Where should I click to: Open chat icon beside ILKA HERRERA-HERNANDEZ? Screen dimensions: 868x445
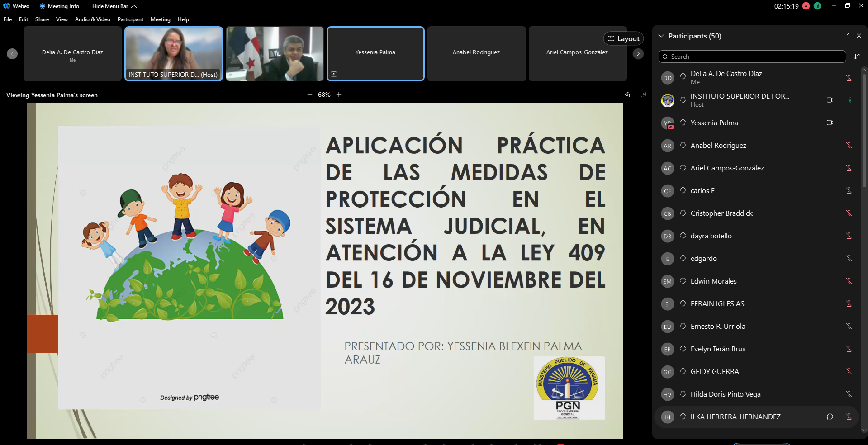pyautogui.click(x=830, y=417)
